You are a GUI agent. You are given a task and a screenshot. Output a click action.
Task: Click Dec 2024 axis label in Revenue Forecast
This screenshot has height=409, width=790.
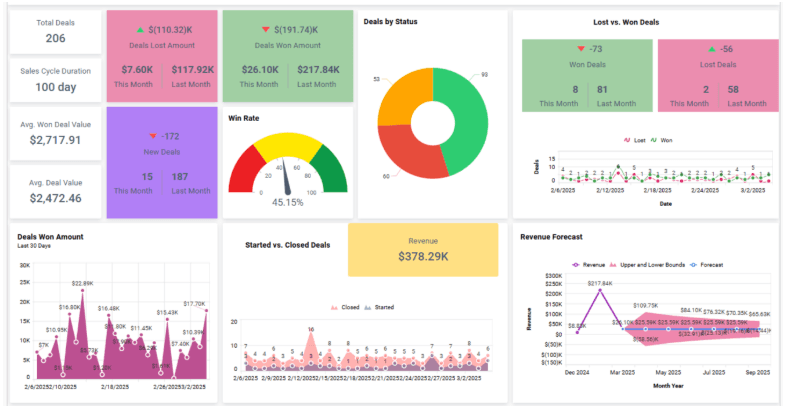[577, 373]
